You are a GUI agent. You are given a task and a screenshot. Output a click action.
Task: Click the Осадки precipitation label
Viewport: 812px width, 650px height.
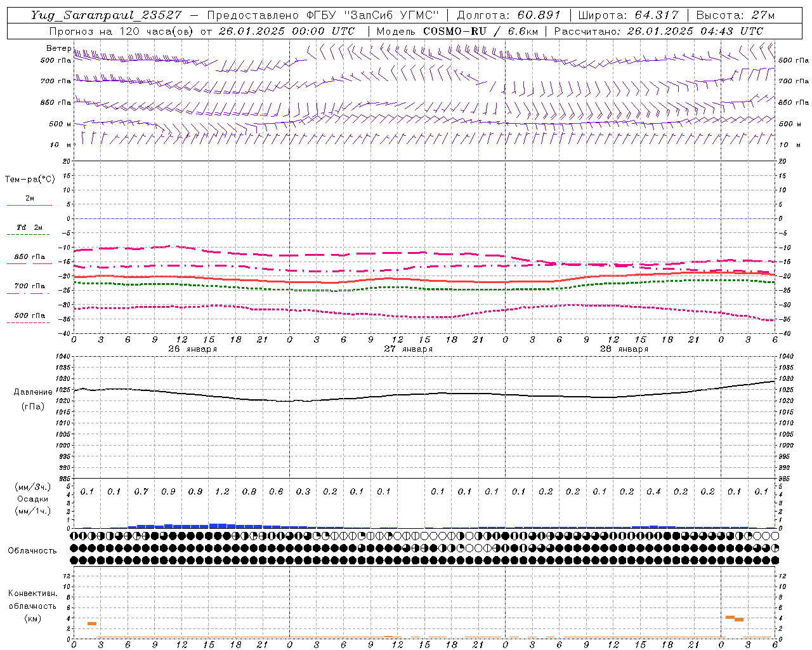(33, 499)
